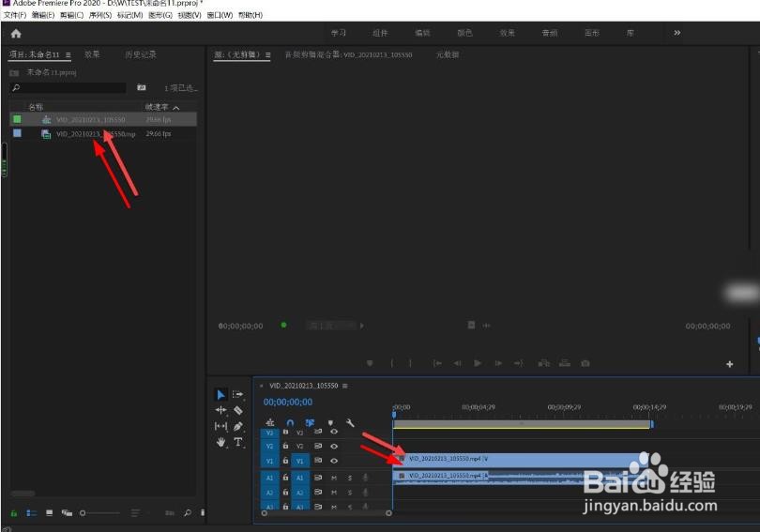Solo the A1 audio track
The image size is (760, 532).
[x=349, y=478]
